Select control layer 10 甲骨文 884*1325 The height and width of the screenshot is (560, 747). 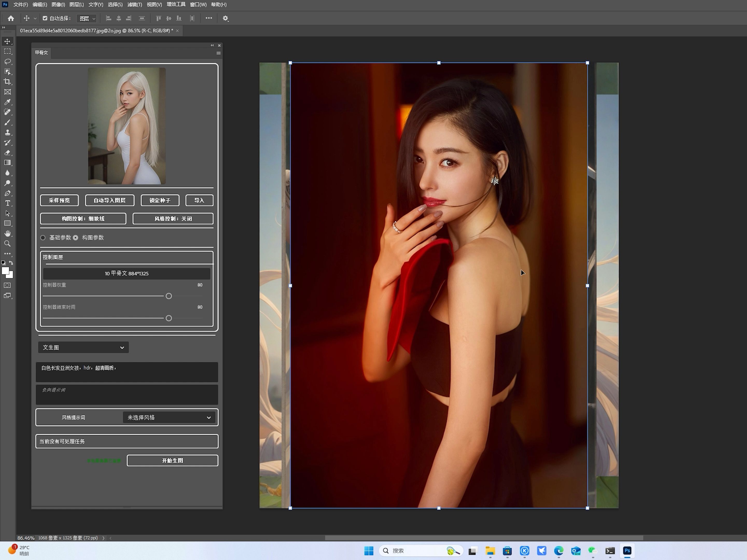pyautogui.click(x=127, y=274)
